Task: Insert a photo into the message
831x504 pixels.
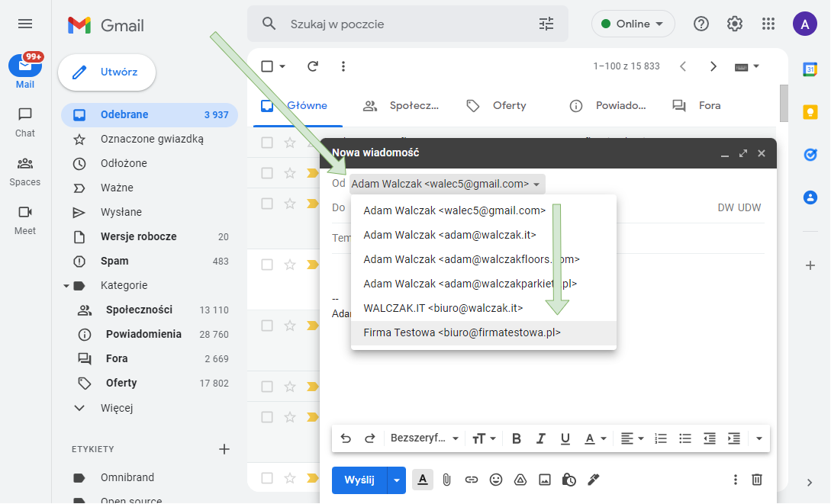Action: tap(545, 480)
